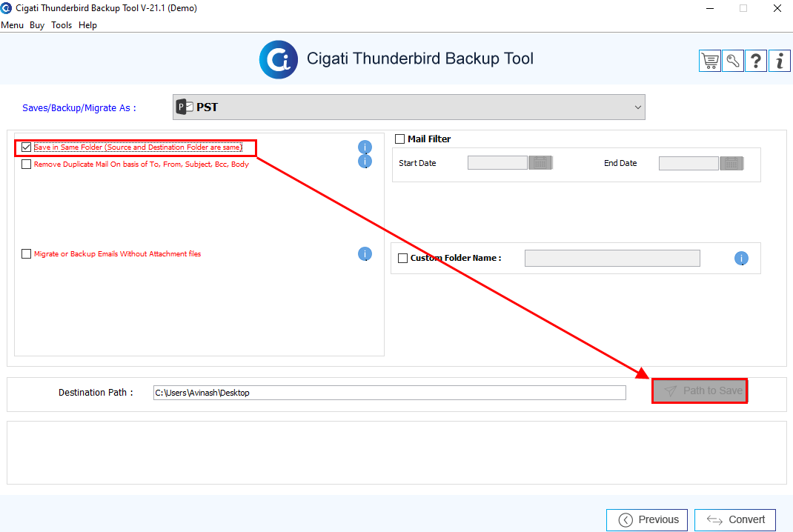Close the Cigati Thunderbird Backup Tool window
Image resolution: width=793 pixels, height=532 pixels.
pos(777,8)
